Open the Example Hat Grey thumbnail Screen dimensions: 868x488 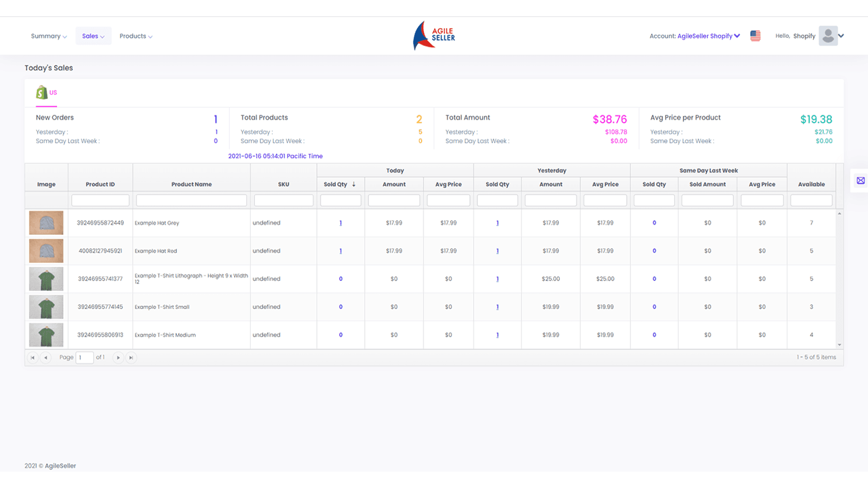[46, 223]
